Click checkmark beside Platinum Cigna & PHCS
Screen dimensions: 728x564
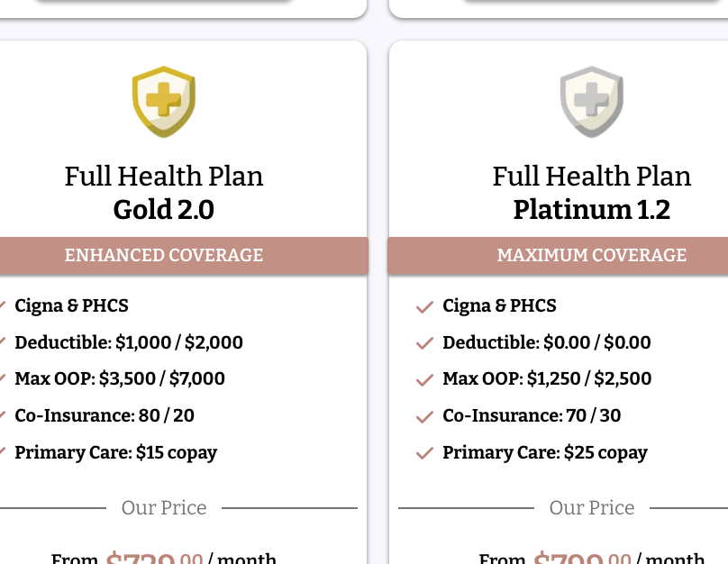pos(424,307)
